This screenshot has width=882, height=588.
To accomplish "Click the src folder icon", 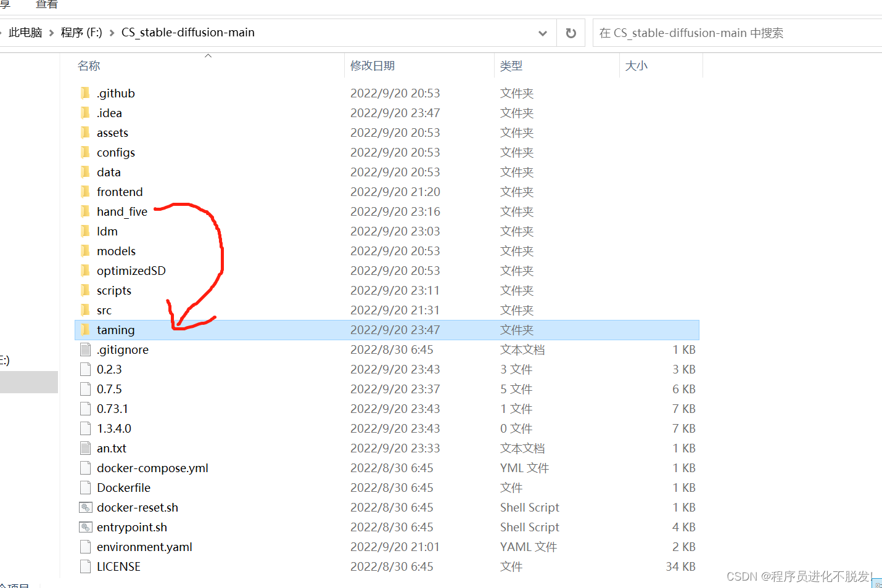I will point(85,310).
